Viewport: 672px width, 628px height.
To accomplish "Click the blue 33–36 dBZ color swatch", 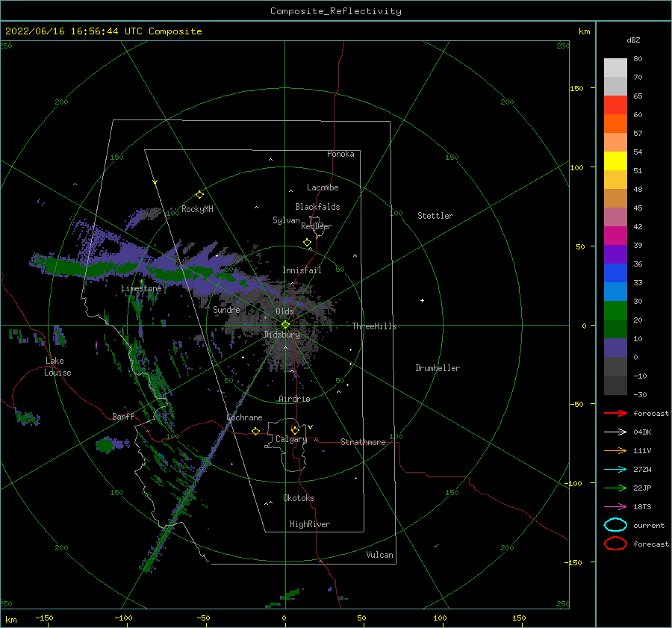I will [x=615, y=273].
